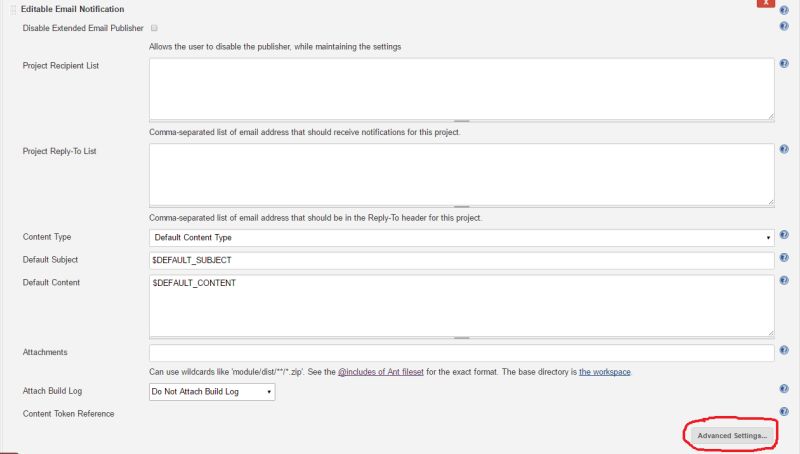Tick the Disable Extended Email Publisher checkbox
Image resolution: width=800 pixels, height=454 pixels.
click(154, 28)
